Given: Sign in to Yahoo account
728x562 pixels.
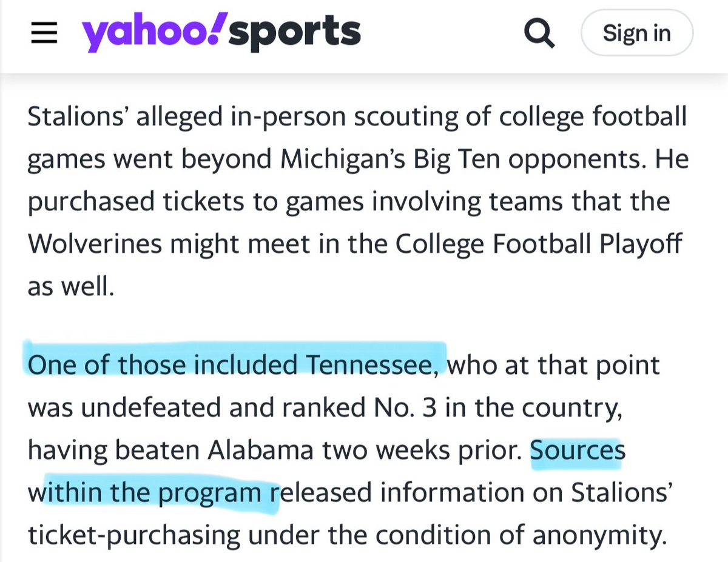Looking at the screenshot, I should coord(636,33).
